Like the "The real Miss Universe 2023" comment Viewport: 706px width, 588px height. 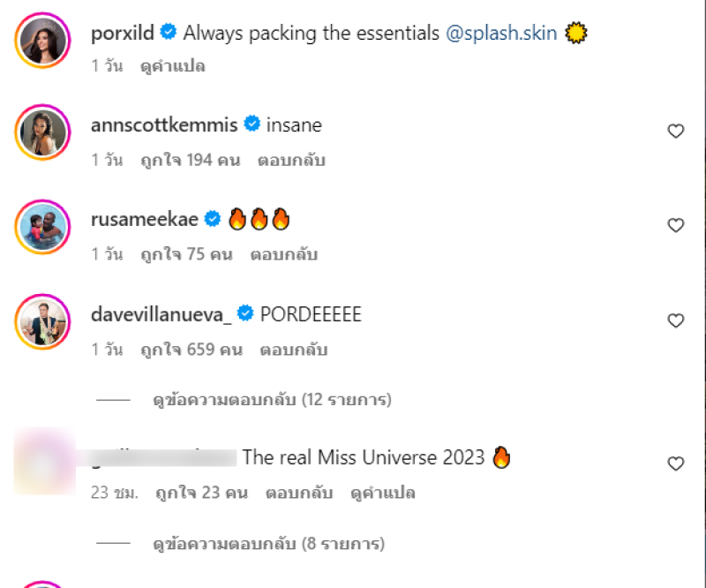[675, 464]
